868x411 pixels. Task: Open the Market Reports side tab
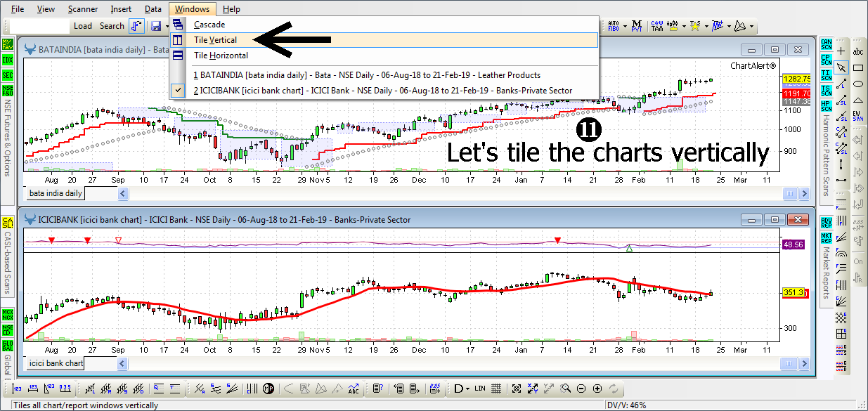(x=826, y=271)
